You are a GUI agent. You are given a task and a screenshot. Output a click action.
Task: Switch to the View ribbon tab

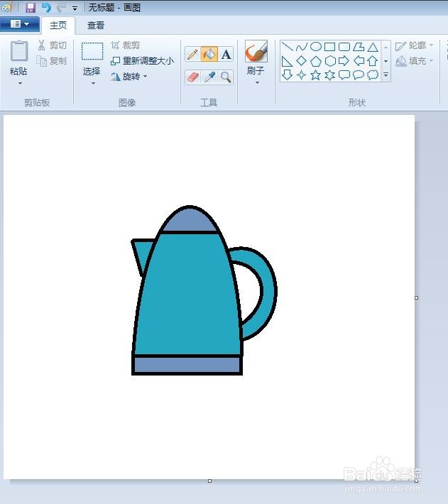[x=96, y=26]
